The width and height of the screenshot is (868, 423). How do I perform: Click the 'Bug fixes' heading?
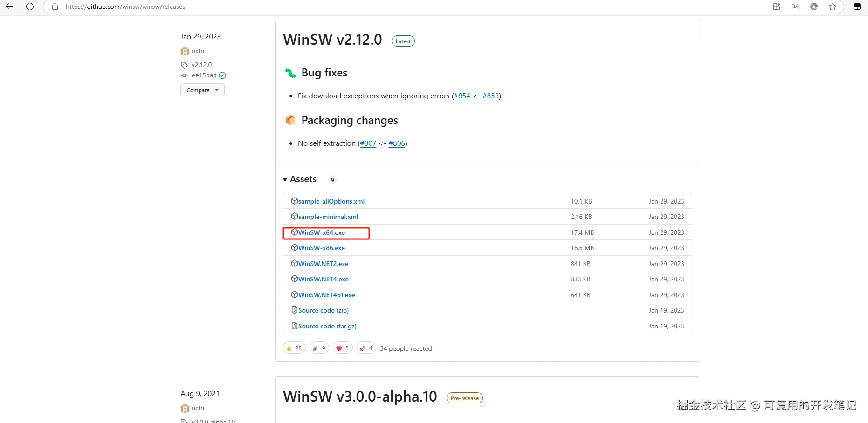pyautogui.click(x=324, y=73)
